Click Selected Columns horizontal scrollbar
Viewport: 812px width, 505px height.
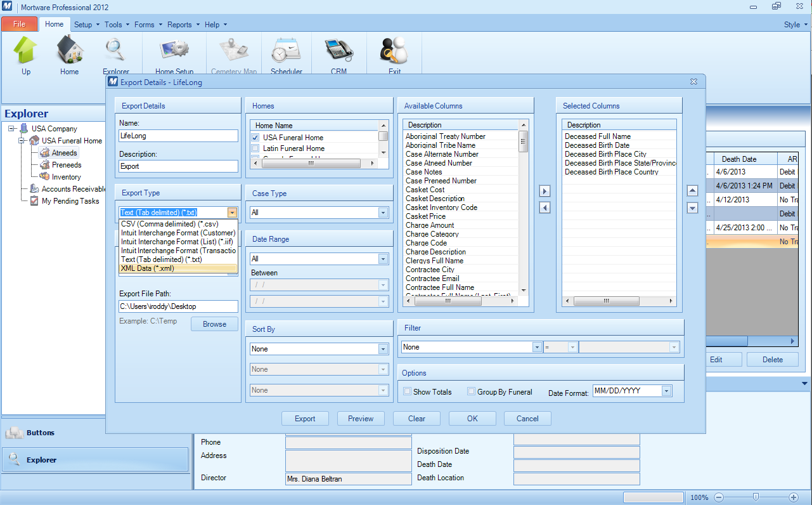click(619, 301)
